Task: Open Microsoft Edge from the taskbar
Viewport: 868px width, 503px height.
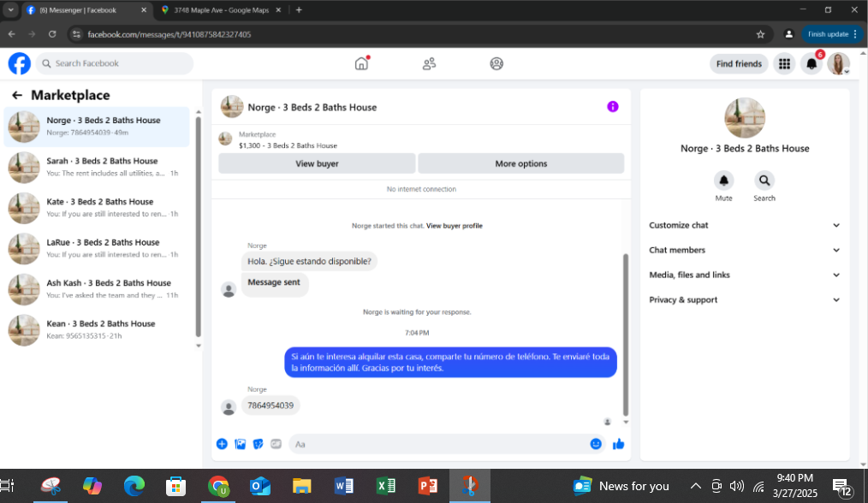Action: pos(134,486)
